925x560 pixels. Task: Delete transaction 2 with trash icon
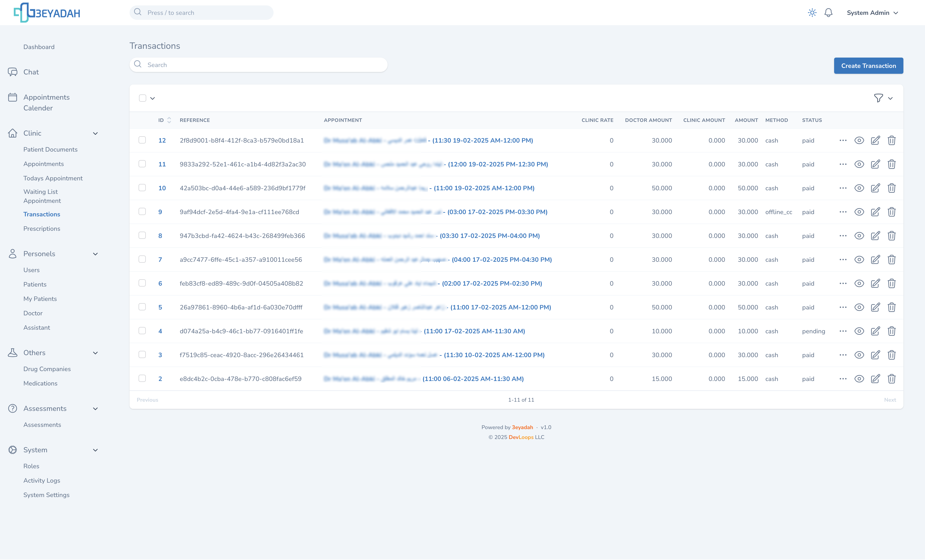[x=891, y=379]
